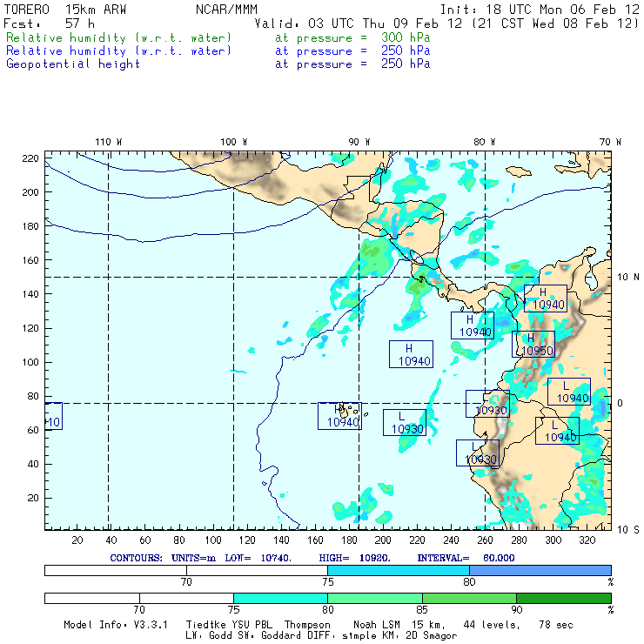Select the Geopotential height legend line
The image size is (644, 644).
73,64
